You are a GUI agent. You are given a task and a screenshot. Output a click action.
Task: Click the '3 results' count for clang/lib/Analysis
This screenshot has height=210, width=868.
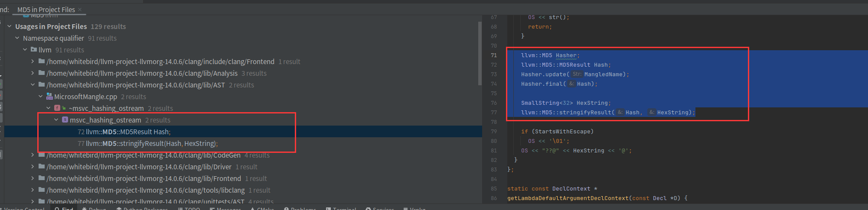pyautogui.click(x=254, y=73)
